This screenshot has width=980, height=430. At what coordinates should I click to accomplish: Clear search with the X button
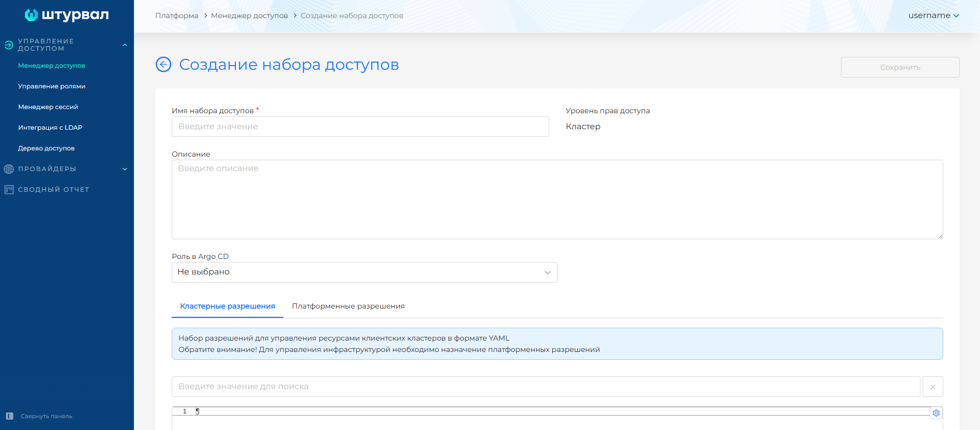pos(933,387)
